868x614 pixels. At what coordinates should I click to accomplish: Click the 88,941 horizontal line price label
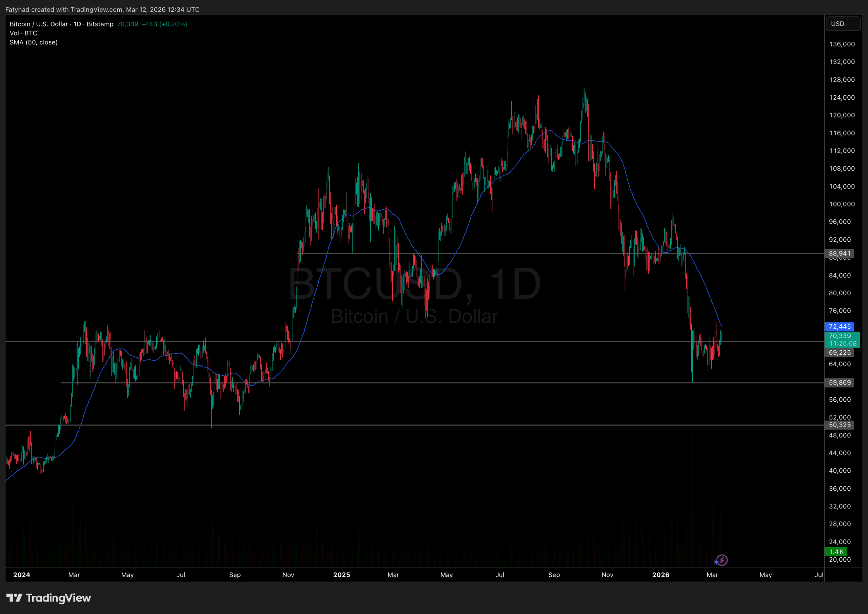pyautogui.click(x=839, y=253)
